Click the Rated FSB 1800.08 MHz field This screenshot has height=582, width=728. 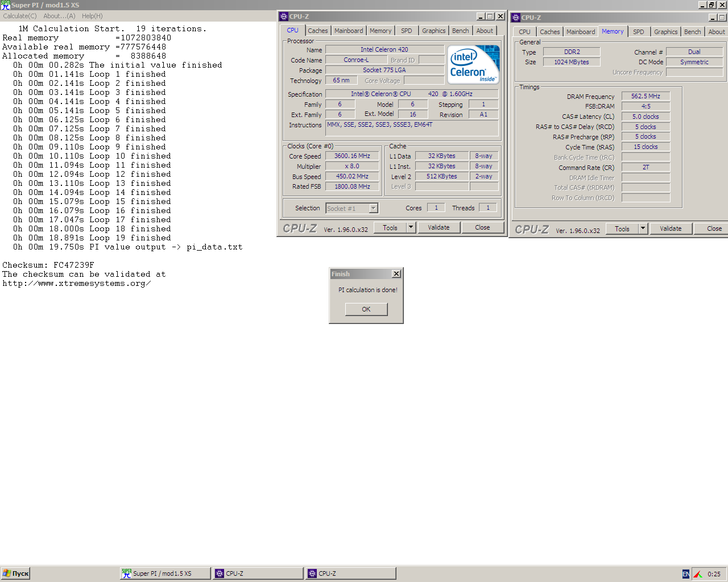coord(352,187)
